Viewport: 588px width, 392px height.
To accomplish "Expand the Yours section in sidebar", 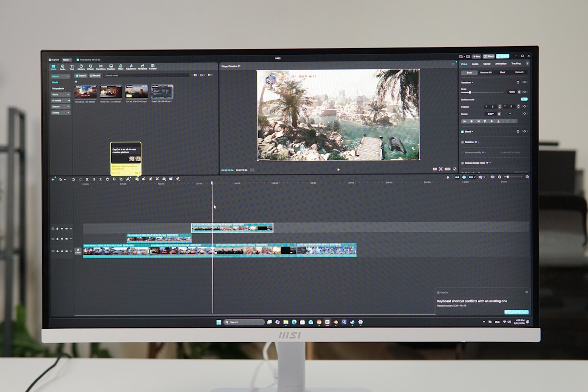I will point(60,95).
